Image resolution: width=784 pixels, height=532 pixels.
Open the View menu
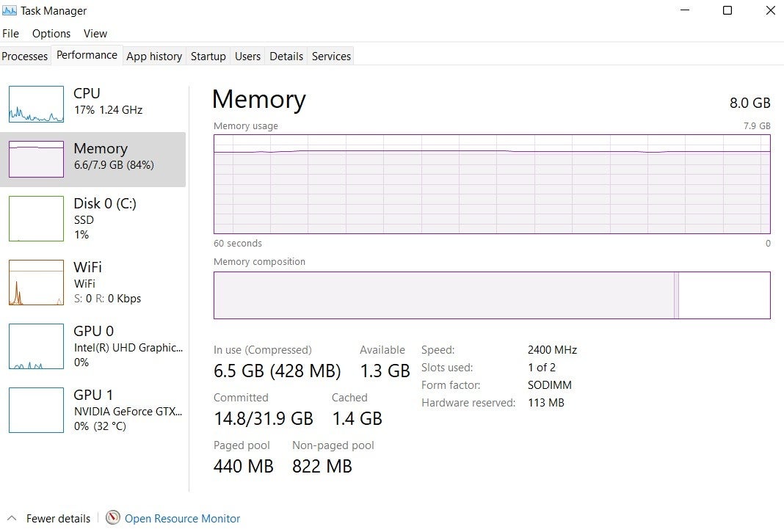(x=95, y=34)
